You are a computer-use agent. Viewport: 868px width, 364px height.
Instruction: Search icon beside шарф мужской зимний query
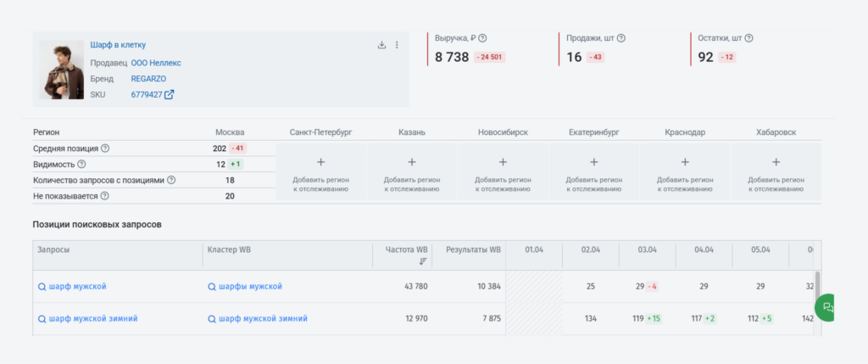42,319
